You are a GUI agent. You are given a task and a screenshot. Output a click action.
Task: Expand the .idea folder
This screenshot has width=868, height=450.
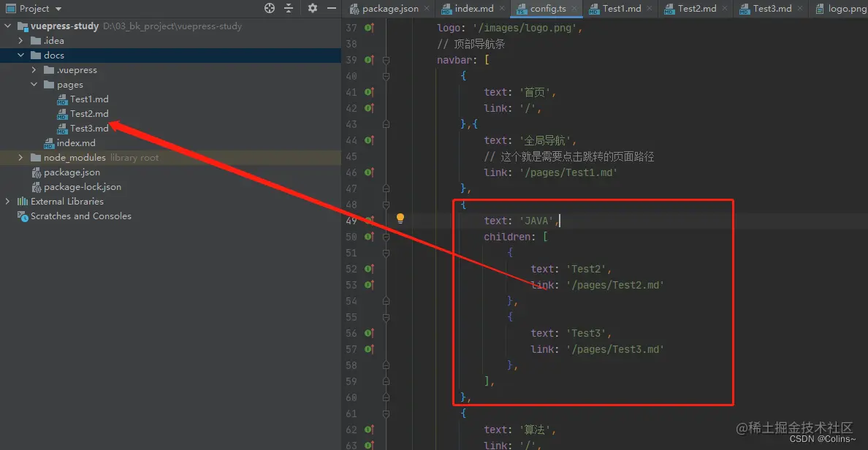tap(21, 40)
